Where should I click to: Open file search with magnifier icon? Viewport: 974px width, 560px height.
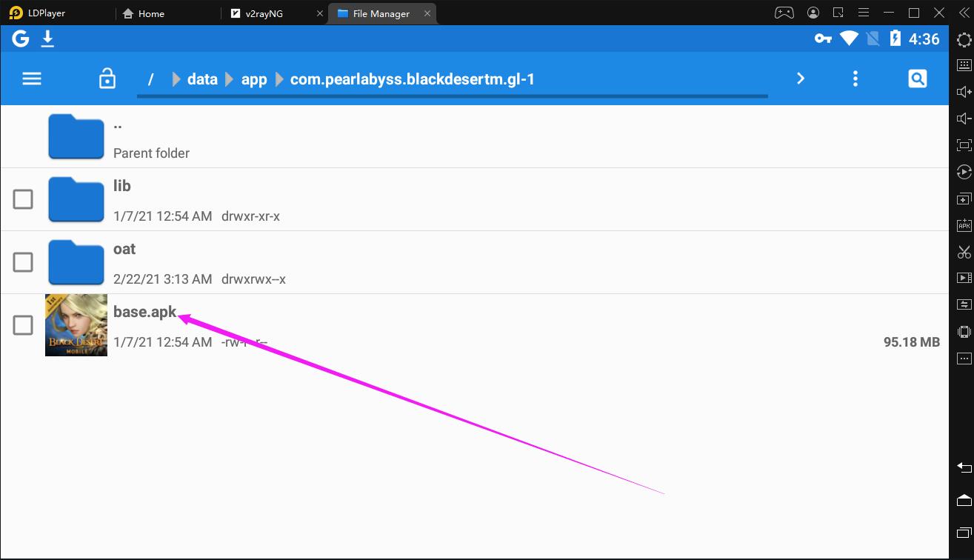pos(918,79)
